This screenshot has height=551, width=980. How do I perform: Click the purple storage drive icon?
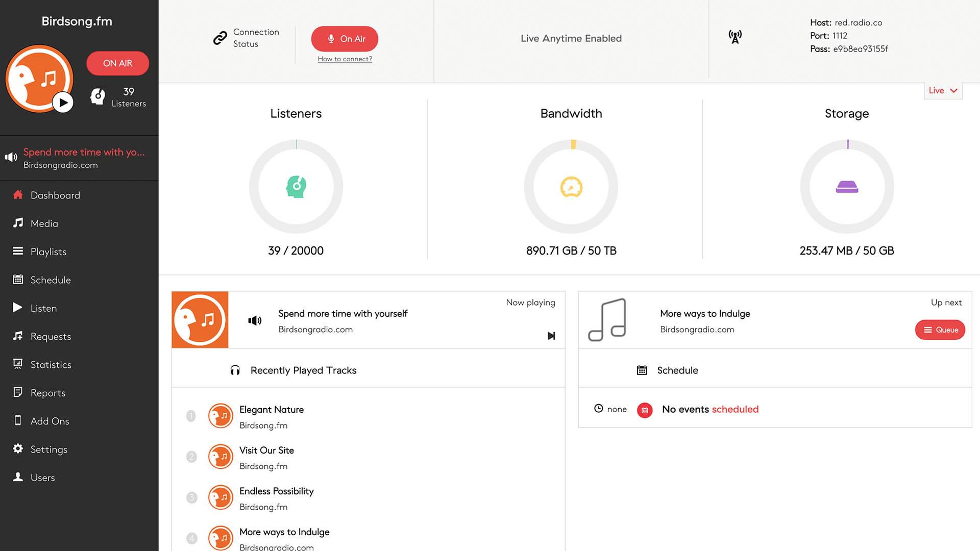click(x=847, y=187)
